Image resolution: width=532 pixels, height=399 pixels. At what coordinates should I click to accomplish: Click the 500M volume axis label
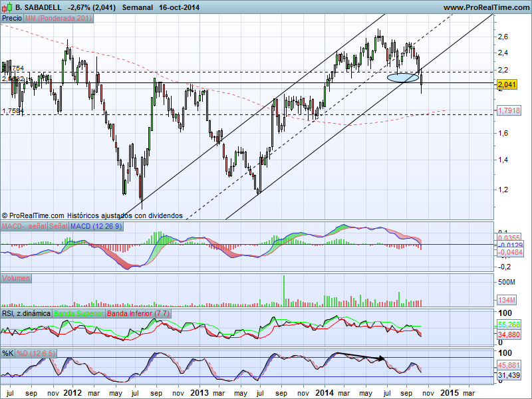tap(507, 282)
